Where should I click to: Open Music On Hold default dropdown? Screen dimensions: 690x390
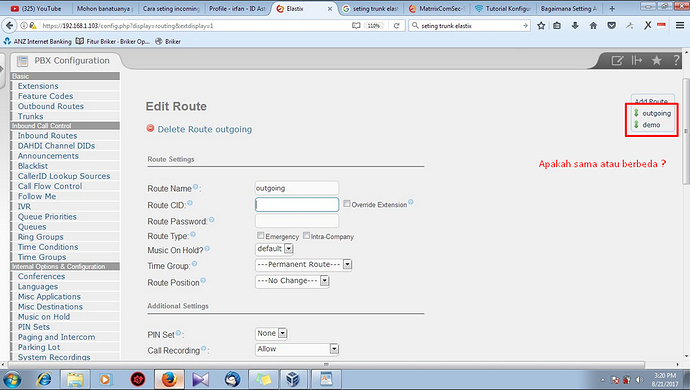274,249
